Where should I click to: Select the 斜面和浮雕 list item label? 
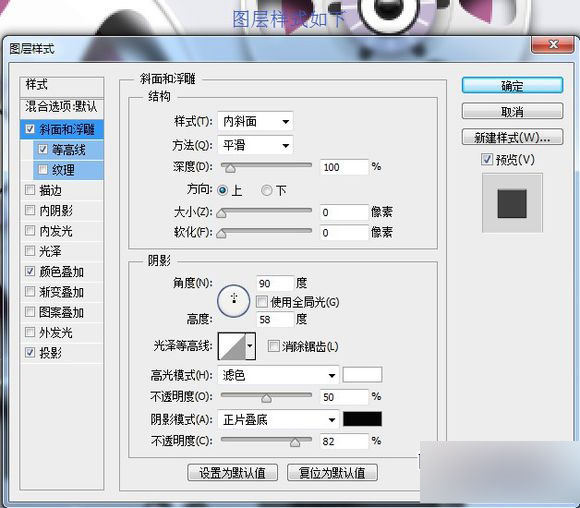(67, 129)
